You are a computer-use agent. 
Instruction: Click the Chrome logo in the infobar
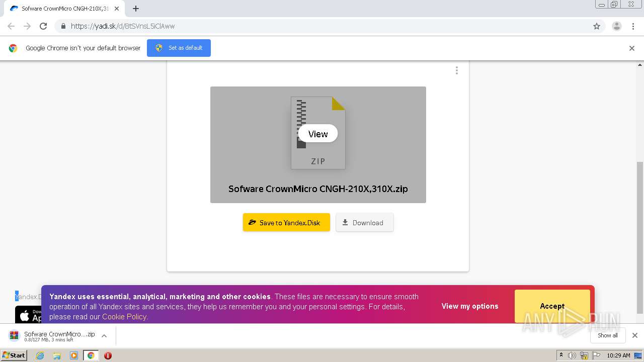tap(13, 48)
